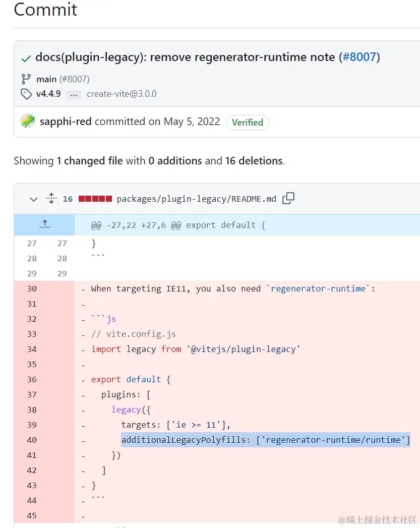Click the tag icon next to v4.4.9
The image size is (420, 528).
(26, 94)
